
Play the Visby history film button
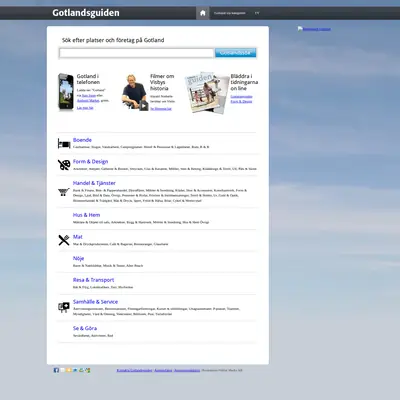point(144,106)
